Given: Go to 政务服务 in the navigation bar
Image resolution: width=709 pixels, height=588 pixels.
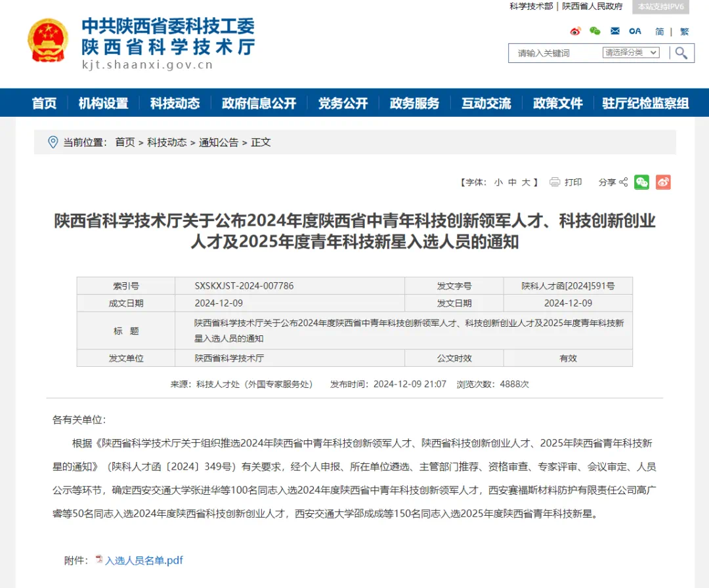Looking at the screenshot, I should point(414,103).
